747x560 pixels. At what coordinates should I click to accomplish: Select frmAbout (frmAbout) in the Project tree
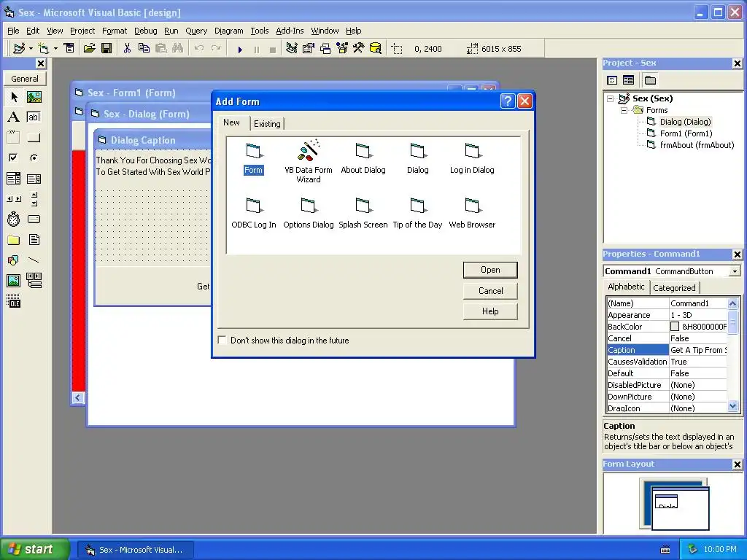(697, 145)
